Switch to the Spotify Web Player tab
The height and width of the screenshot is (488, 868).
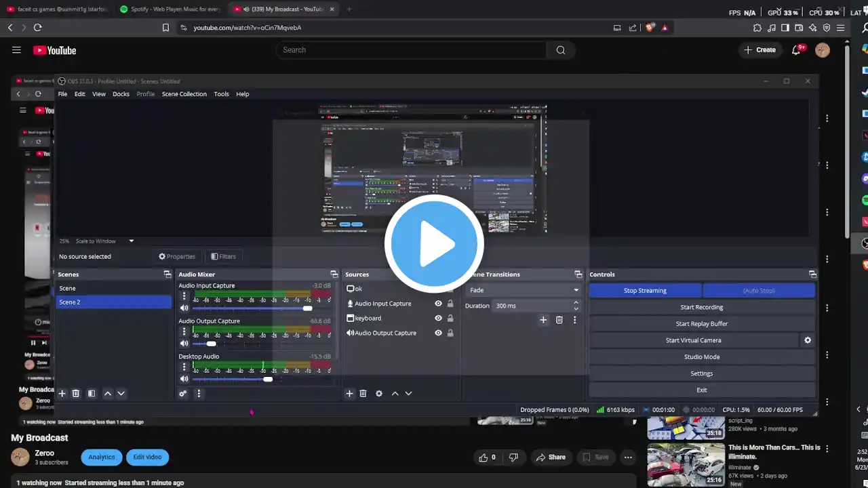click(170, 9)
